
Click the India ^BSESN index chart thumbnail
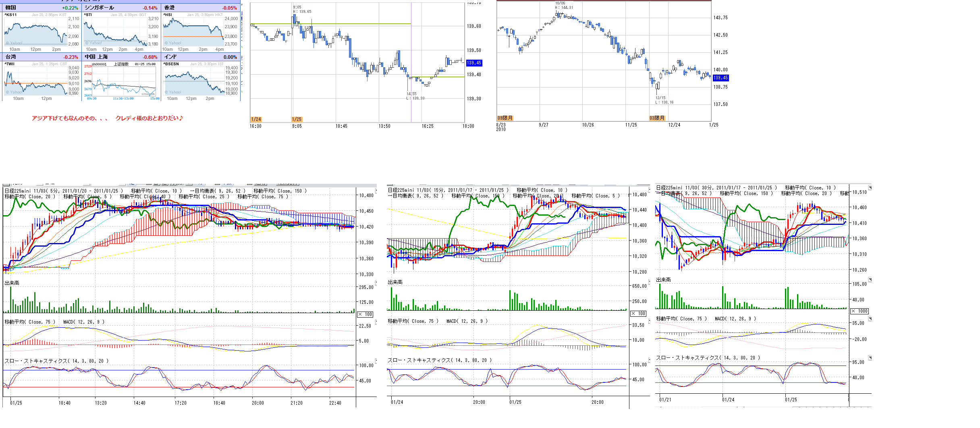[x=194, y=81]
